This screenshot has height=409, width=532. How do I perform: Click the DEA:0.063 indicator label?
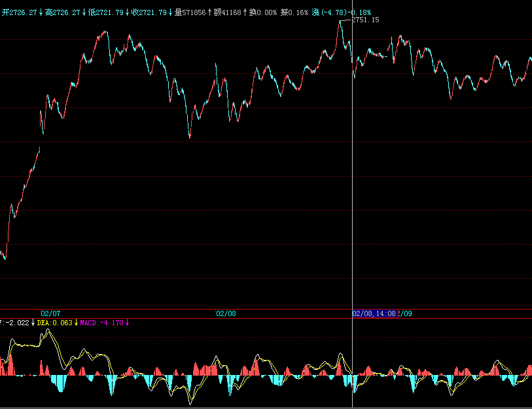click(55, 323)
